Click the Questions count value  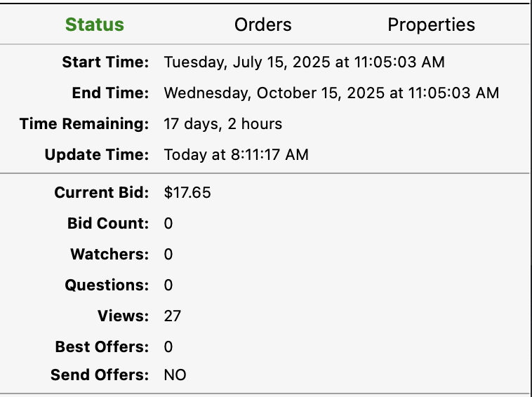coord(168,285)
